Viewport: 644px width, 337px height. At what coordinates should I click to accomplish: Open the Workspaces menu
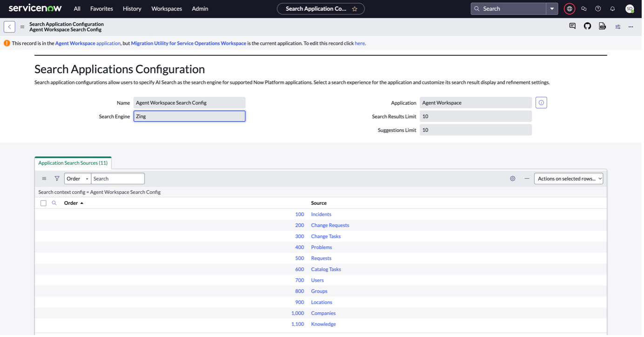pyautogui.click(x=168, y=9)
